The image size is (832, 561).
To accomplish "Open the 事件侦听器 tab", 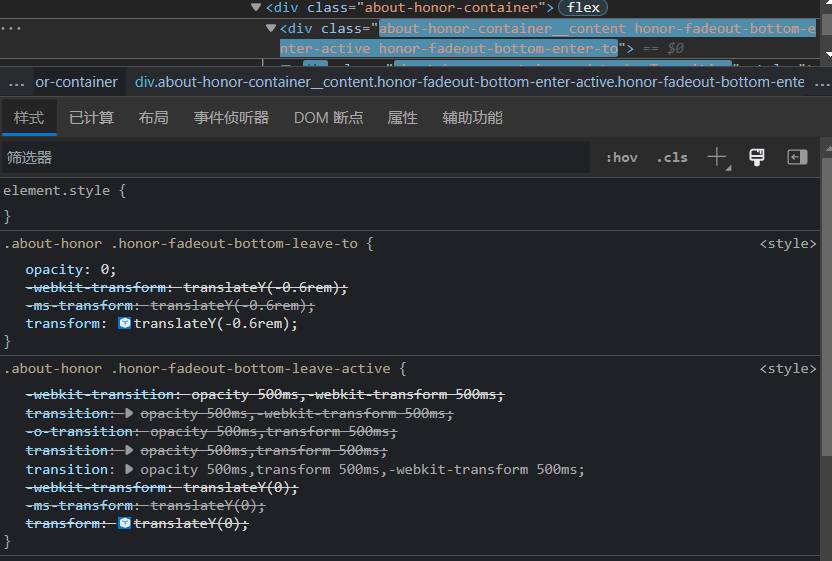I will (x=231, y=117).
